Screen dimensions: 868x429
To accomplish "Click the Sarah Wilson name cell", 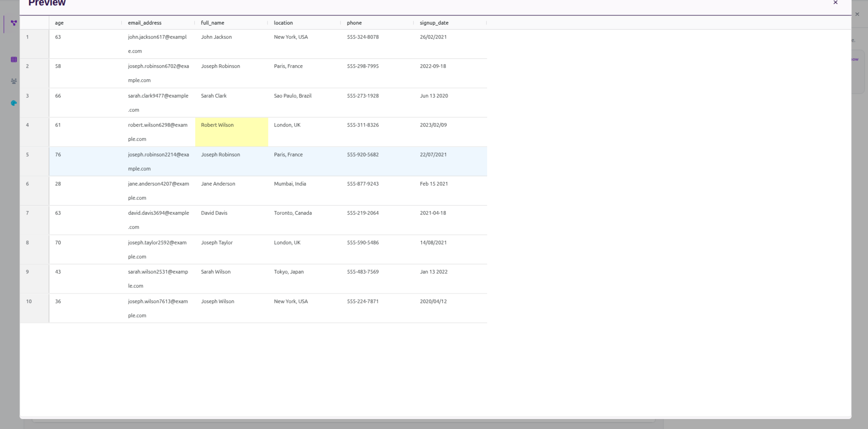I will point(232,279).
